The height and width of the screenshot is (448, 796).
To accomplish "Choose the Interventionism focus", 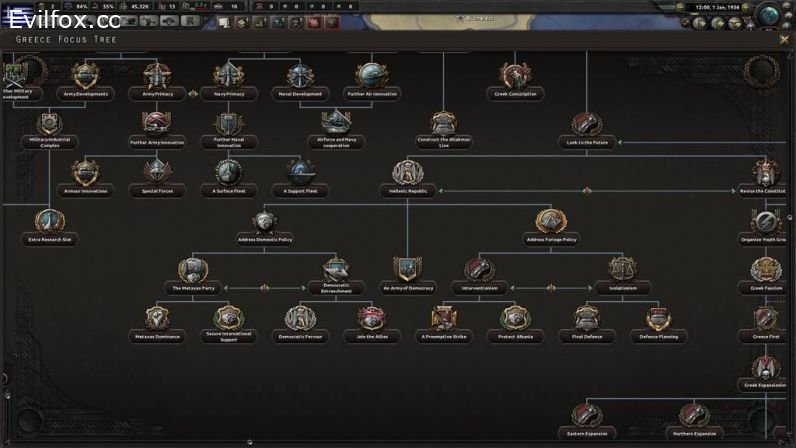I will pyautogui.click(x=479, y=270).
